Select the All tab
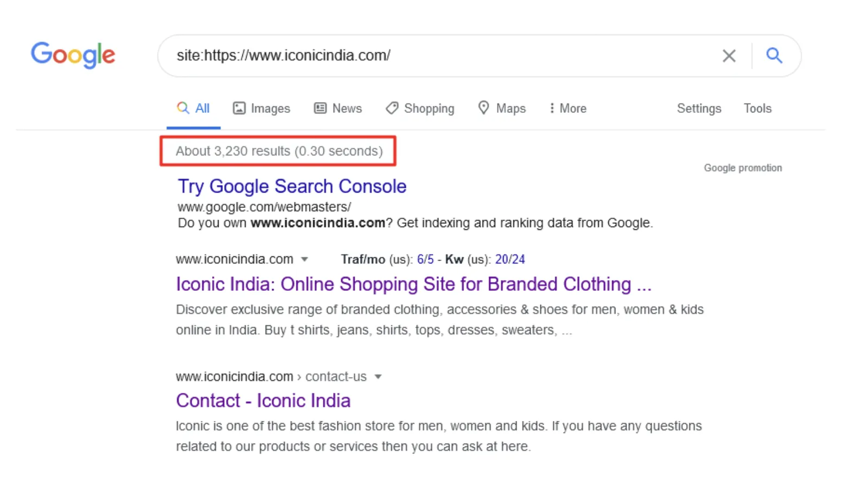Image resolution: width=868 pixels, height=491 pixels. [193, 109]
